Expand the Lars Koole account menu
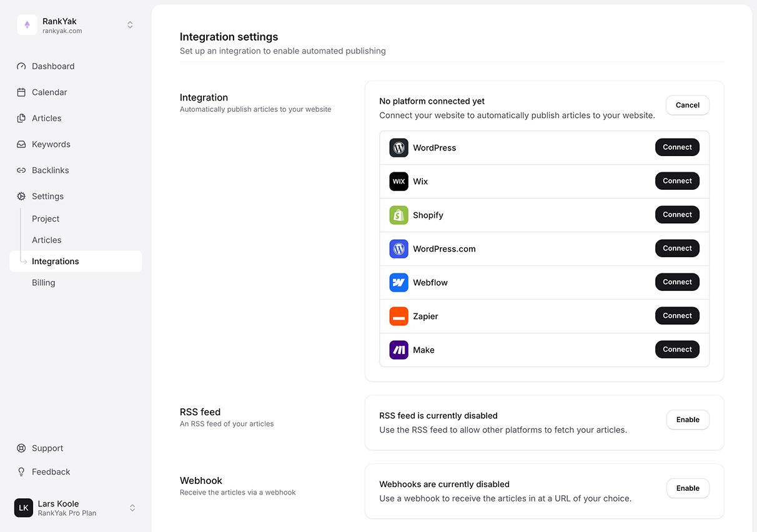 pos(132,508)
